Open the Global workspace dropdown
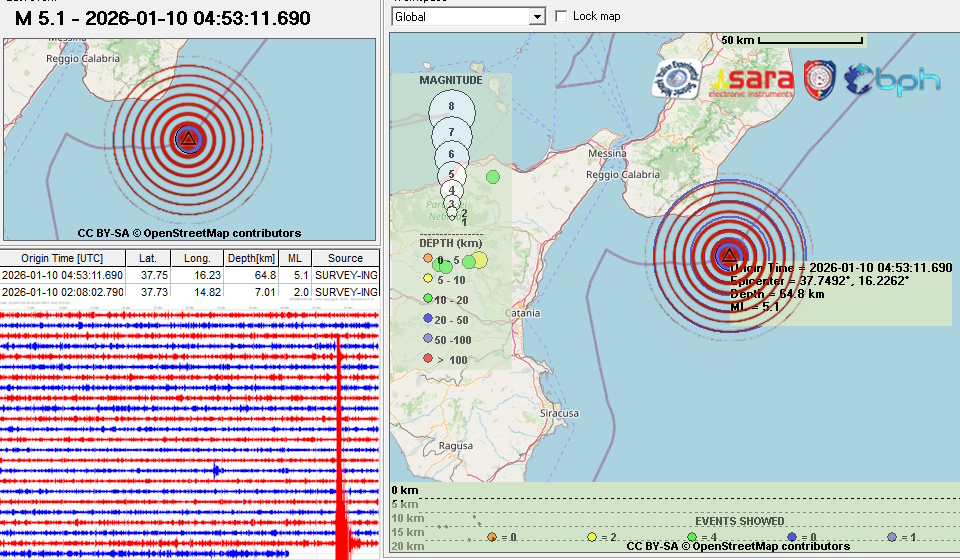Image resolution: width=960 pixels, height=560 pixels. click(x=537, y=17)
